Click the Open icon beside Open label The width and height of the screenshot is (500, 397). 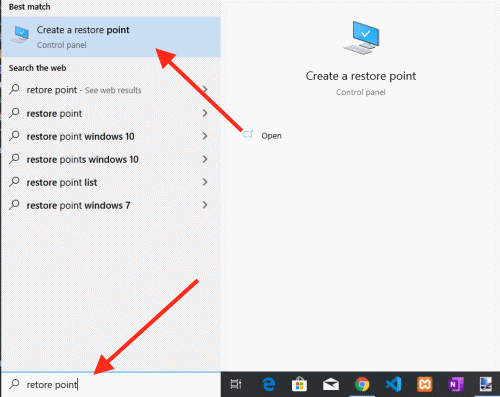click(x=248, y=134)
